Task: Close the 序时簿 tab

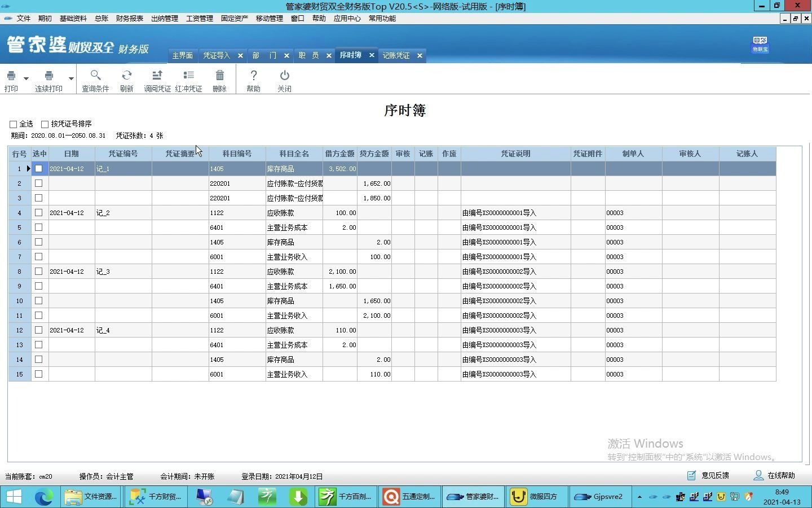Action: click(372, 55)
